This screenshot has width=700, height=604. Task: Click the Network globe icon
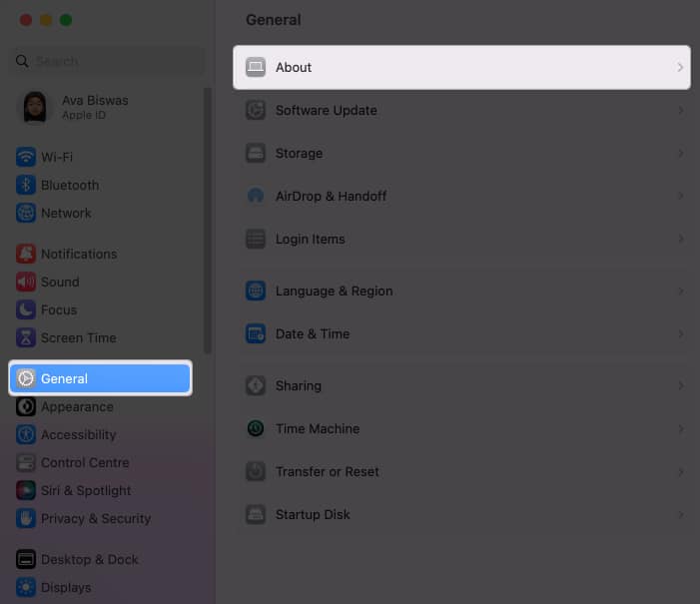pos(26,213)
